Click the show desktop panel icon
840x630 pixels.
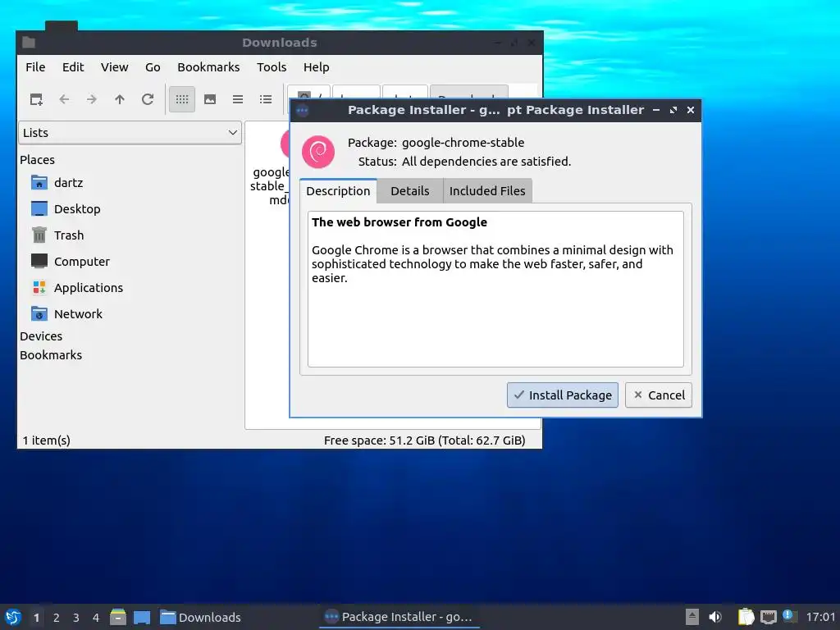point(142,617)
